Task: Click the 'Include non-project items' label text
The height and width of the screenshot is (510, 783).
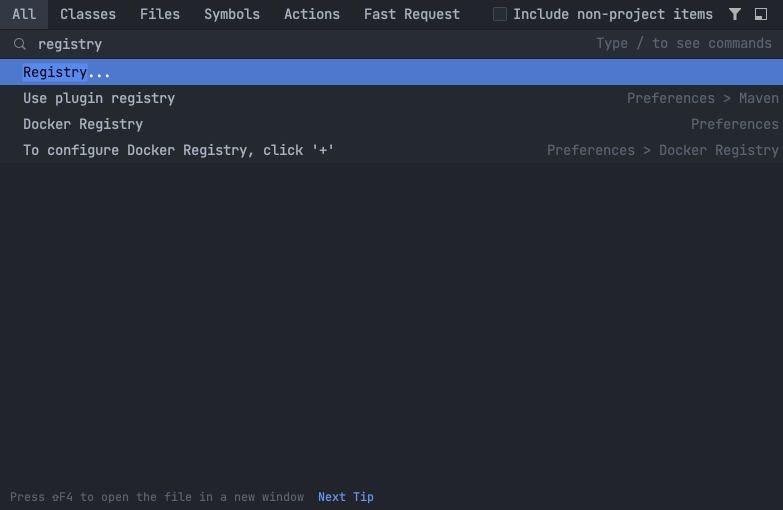Action: tap(612, 14)
